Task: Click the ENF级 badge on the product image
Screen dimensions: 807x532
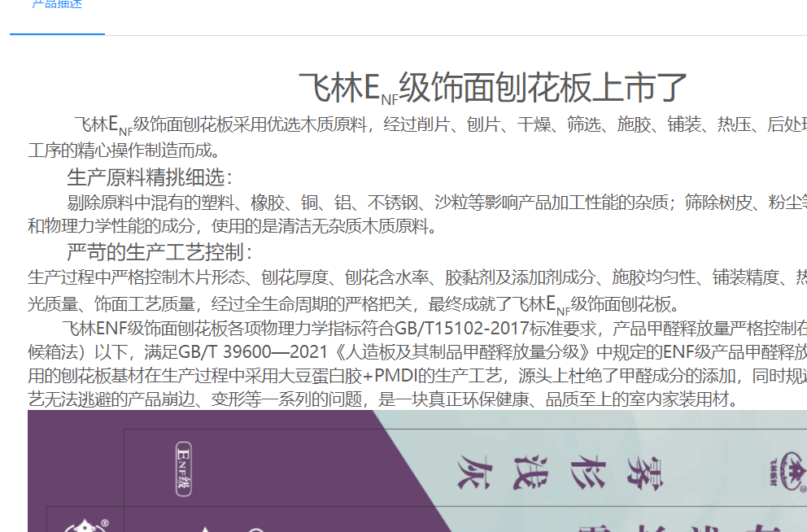Action: pos(184,469)
